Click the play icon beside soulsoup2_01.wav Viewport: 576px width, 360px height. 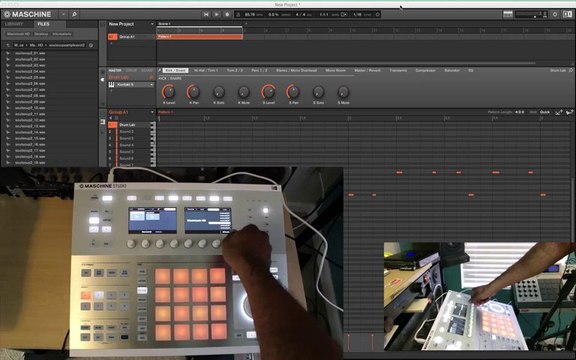[x=8, y=53]
